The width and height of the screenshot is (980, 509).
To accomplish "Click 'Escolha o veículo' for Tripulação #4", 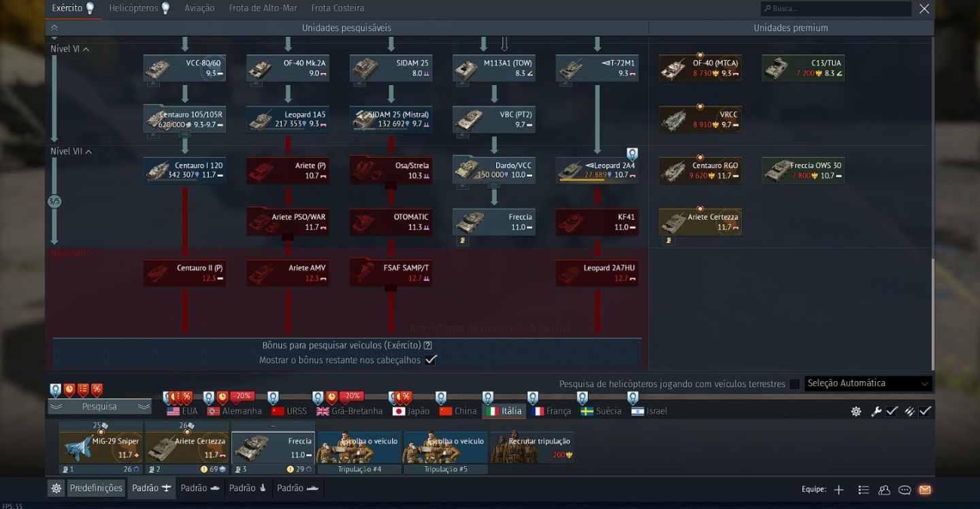I will (x=359, y=447).
